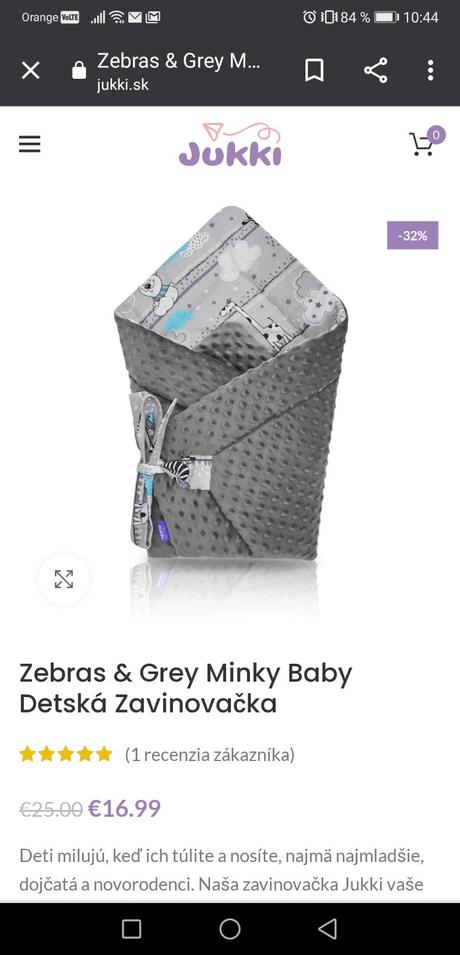This screenshot has width=460, height=955.
Task: Open the shopping cart icon
Action: point(421,145)
